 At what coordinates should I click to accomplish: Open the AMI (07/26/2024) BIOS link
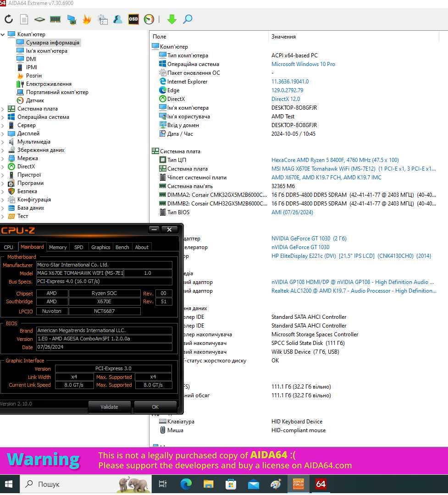tap(292, 212)
